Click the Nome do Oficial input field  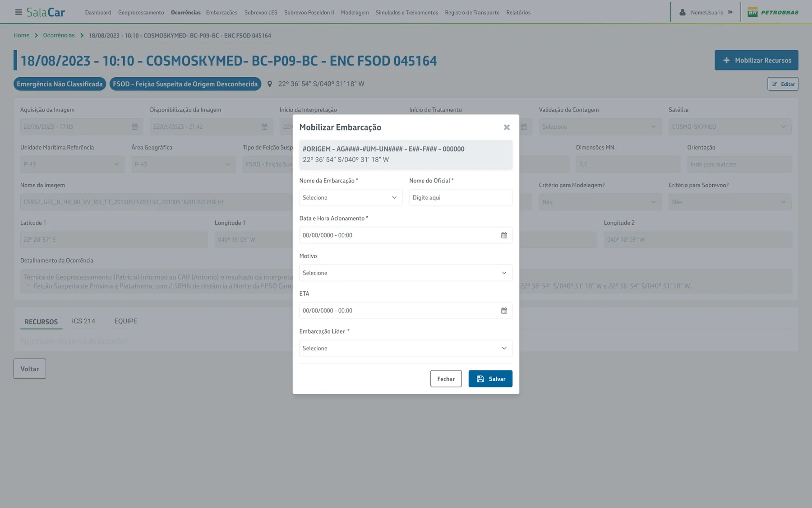click(x=461, y=198)
